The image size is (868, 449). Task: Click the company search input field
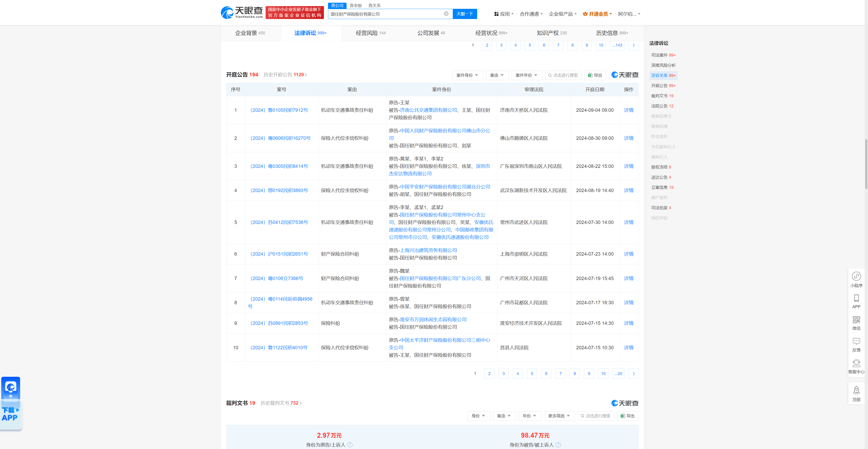point(386,14)
